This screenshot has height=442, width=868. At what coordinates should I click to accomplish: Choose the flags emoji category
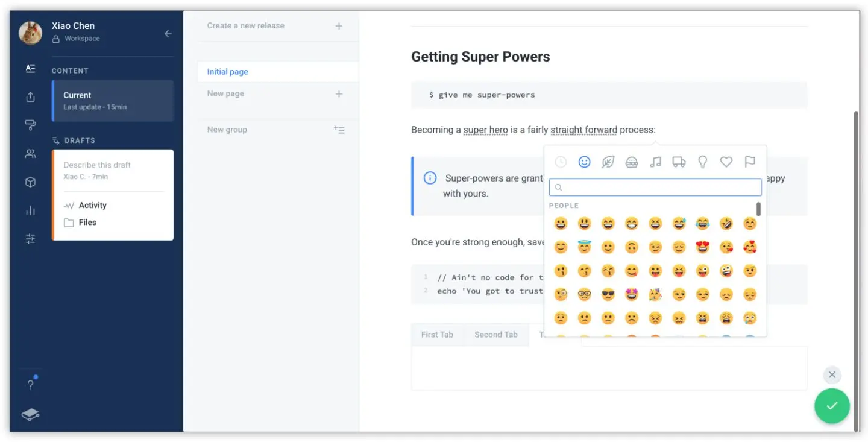pyautogui.click(x=750, y=162)
